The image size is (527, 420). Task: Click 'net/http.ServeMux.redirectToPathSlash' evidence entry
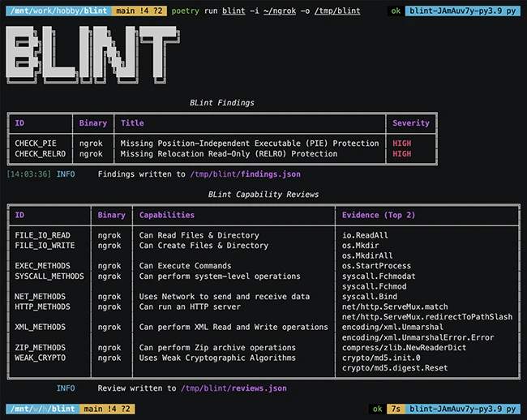[x=427, y=317]
